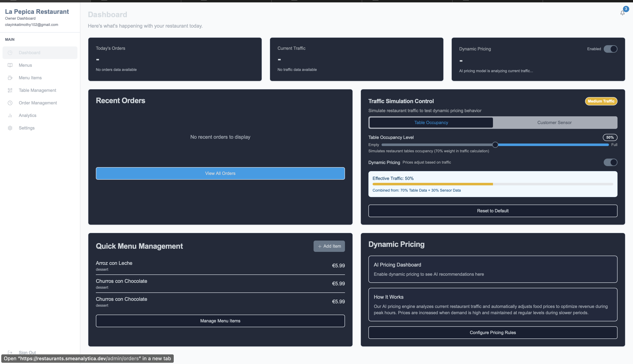Click the notification bell icon
The image size is (633, 364).
[622, 13]
